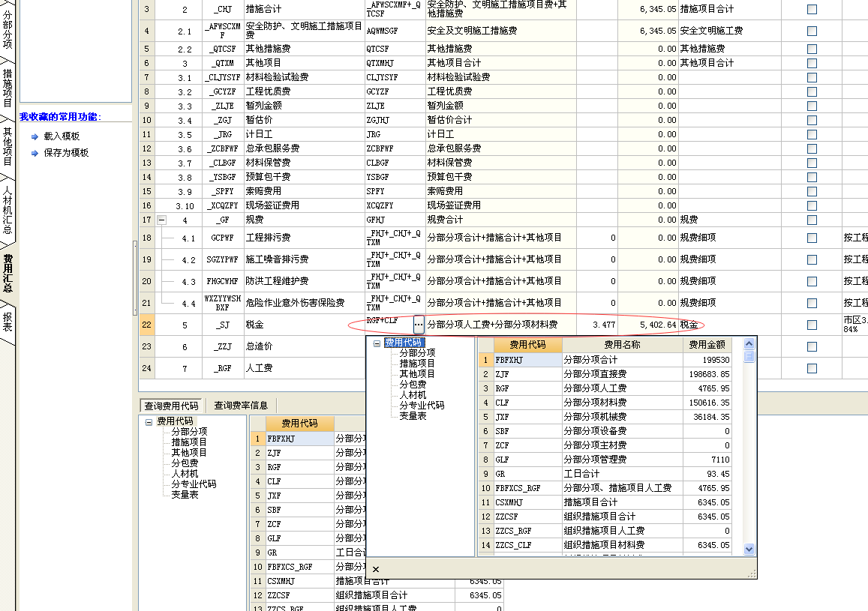Screen dimensions: 868x611
Task: Select 变量表 in popup tree
Action: (x=413, y=416)
